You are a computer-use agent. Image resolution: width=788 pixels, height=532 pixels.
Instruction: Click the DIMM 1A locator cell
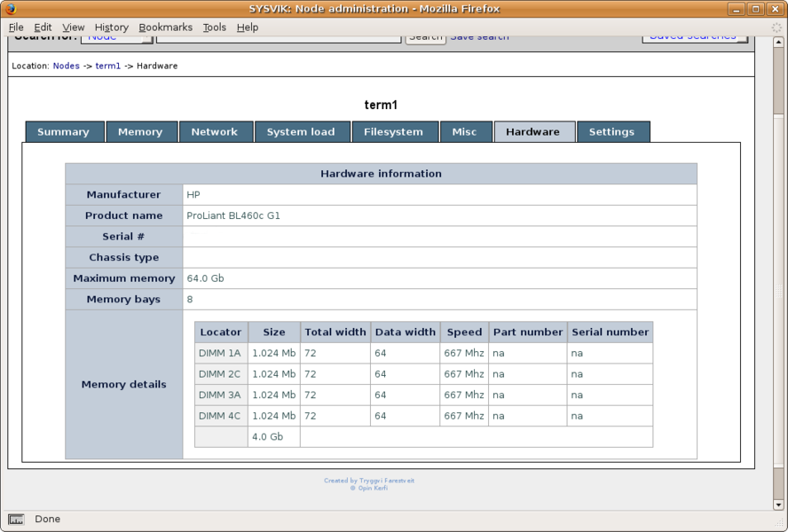221,353
